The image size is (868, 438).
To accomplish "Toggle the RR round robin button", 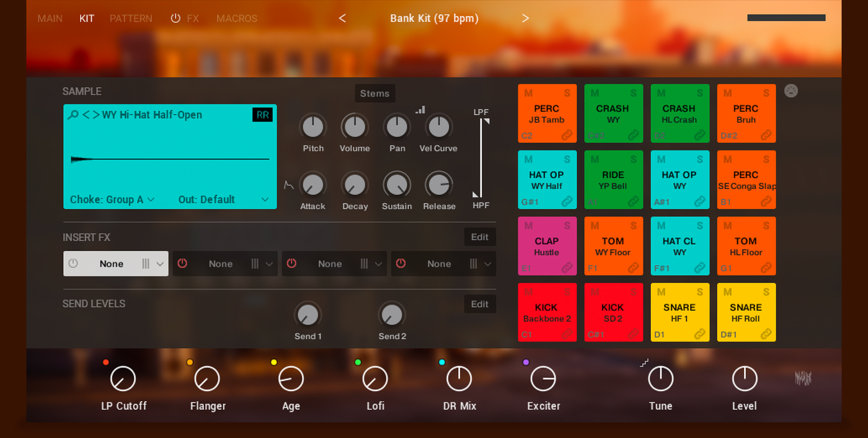I will pyautogui.click(x=262, y=115).
